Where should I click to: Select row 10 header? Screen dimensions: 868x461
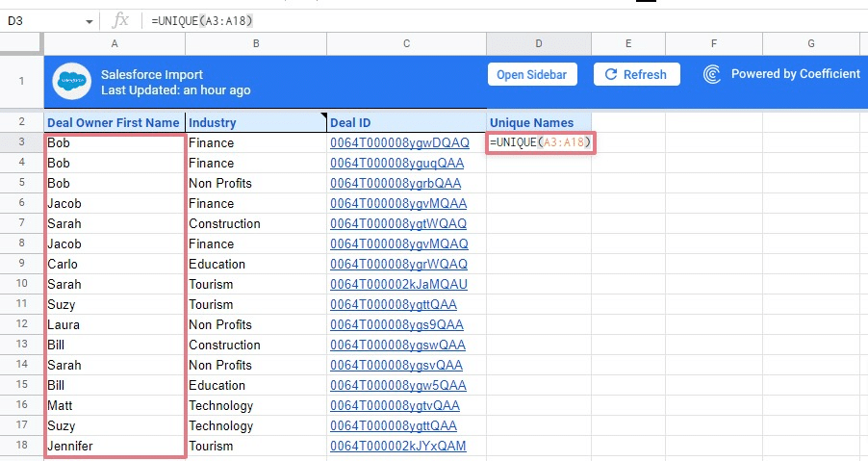click(x=21, y=284)
